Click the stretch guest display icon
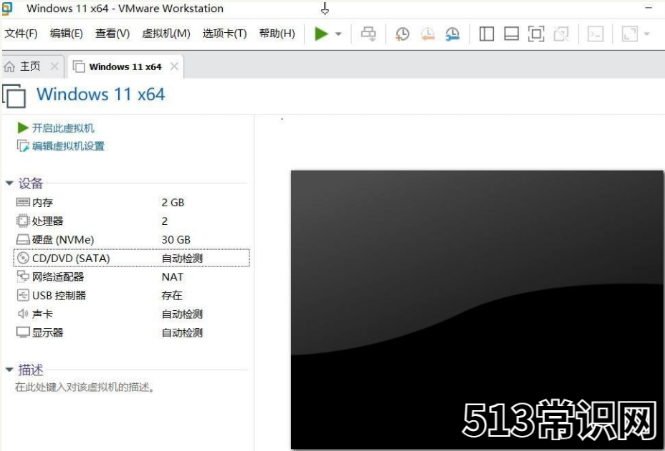This screenshot has height=451, width=665. [x=629, y=34]
